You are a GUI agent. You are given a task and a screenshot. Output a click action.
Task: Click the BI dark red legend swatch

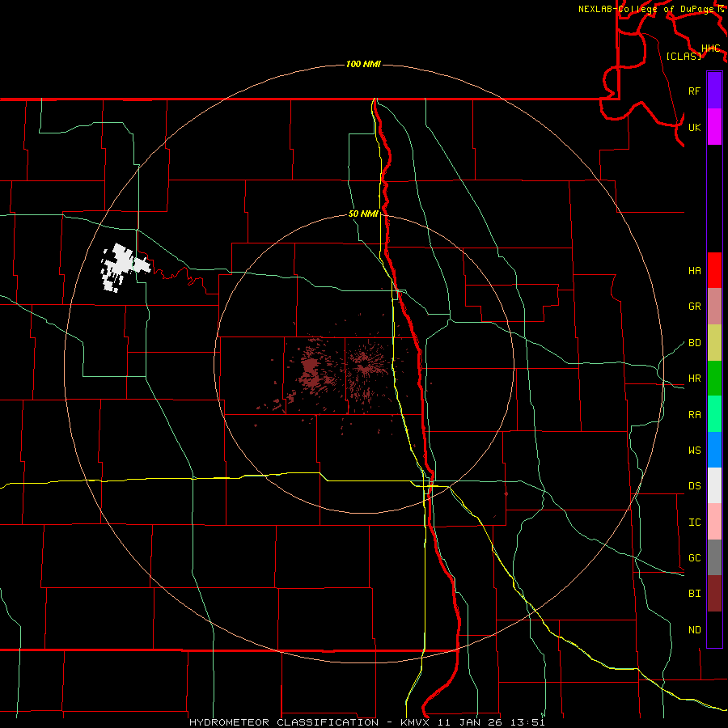pyautogui.click(x=714, y=594)
